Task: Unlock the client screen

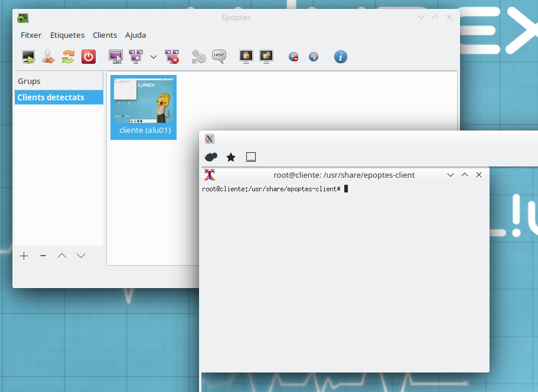Action: (266, 57)
